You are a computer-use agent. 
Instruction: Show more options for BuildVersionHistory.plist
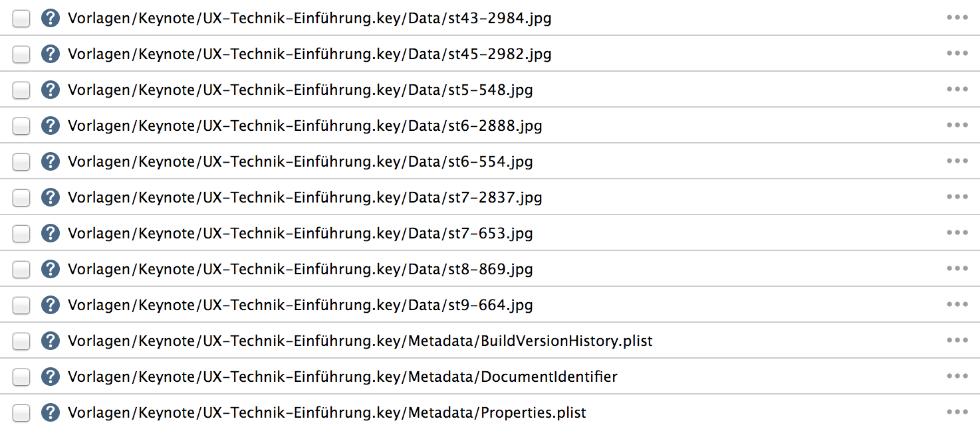click(x=957, y=340)
